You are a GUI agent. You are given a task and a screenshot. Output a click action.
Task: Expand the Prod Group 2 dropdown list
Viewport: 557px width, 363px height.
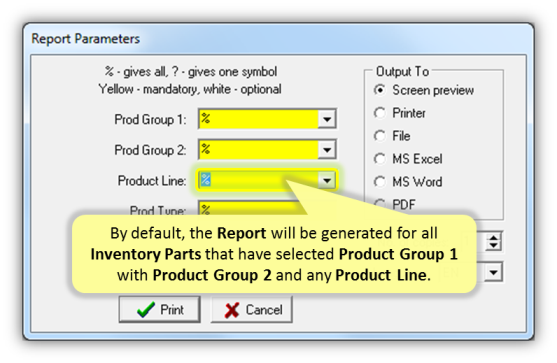click(x=327, y=150)
